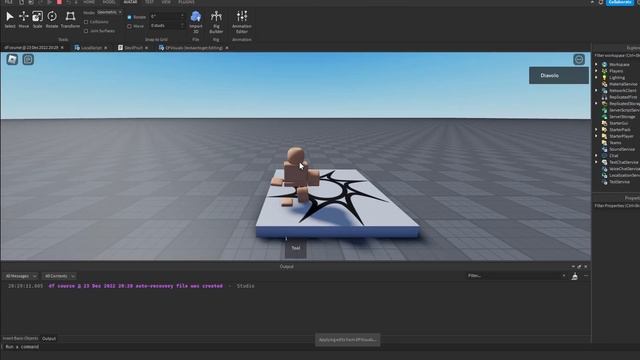
Task: Select TestService in Explorer
Action: (x=619, y=182)
